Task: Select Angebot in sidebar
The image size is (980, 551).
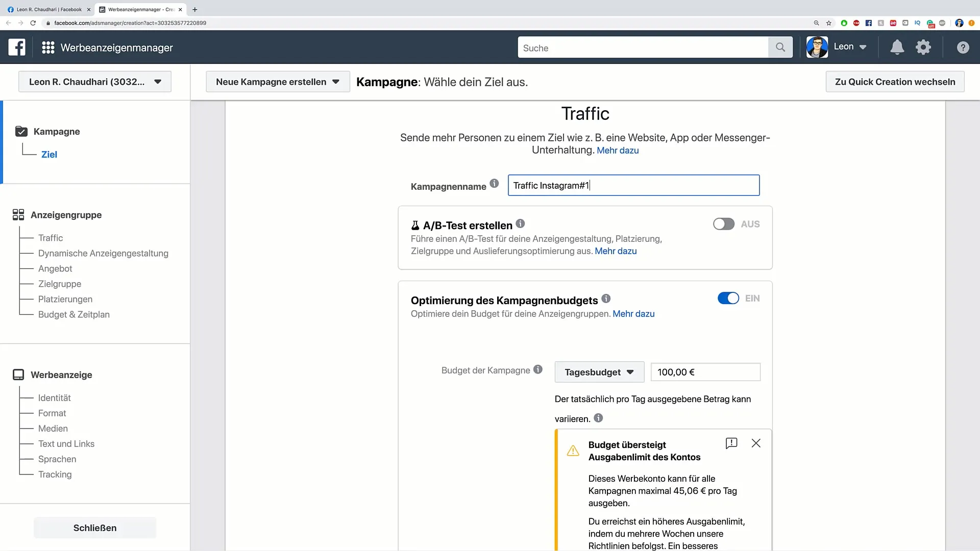Action: (55, 268)
